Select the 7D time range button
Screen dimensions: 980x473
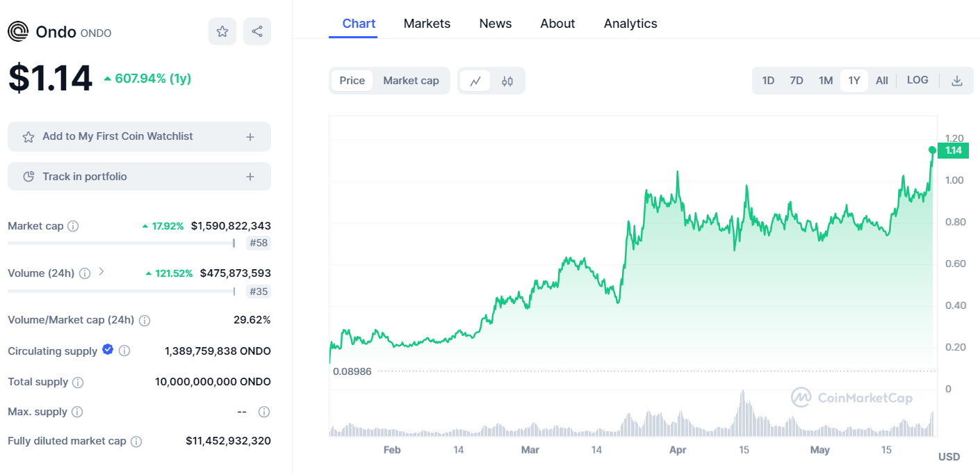[x=797, y=81]
